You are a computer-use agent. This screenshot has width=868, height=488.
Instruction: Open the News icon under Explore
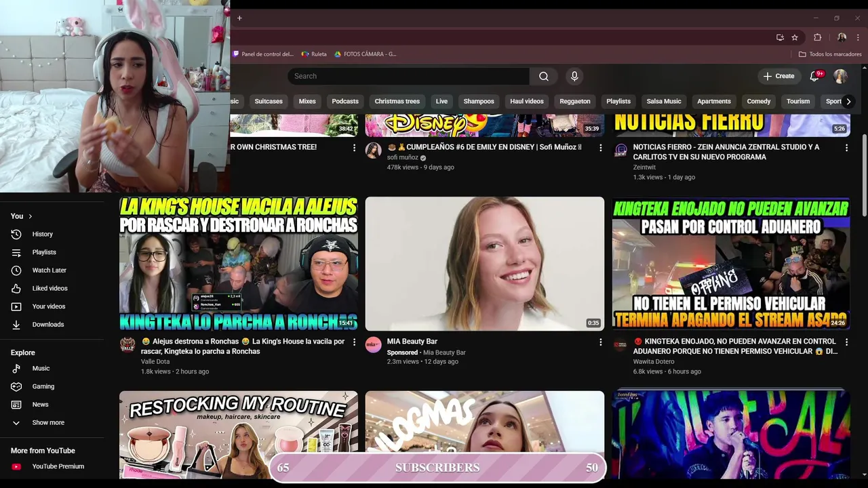pyautogui.click(x=16, y=405)
